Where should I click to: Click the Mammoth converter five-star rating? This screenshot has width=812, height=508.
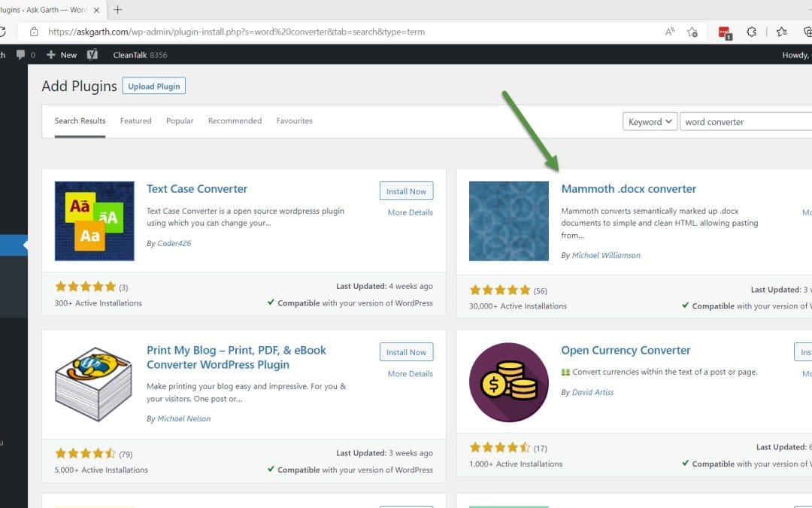tap(500, 290)
